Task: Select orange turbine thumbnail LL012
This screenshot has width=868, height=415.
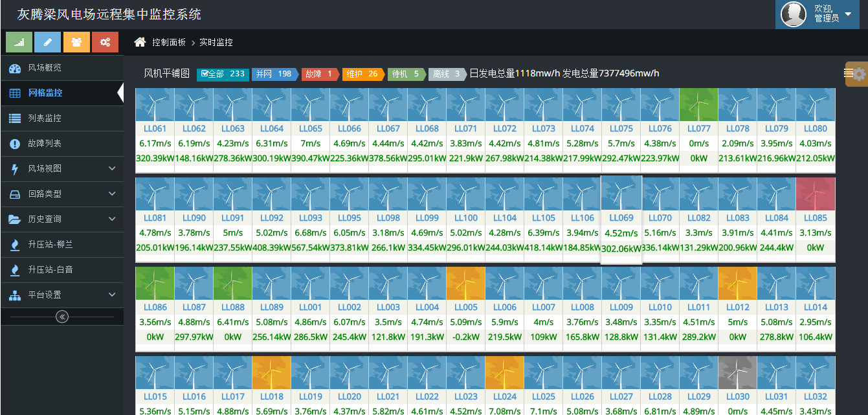Action: pos(738,284)
